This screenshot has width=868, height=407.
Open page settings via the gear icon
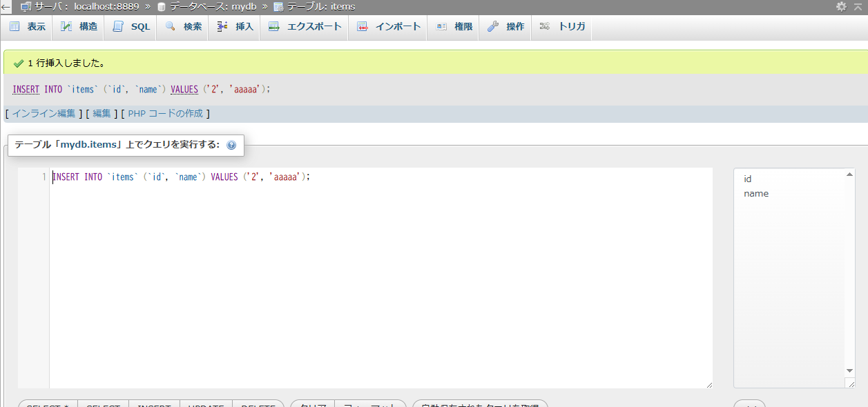[x=841, y=6]
